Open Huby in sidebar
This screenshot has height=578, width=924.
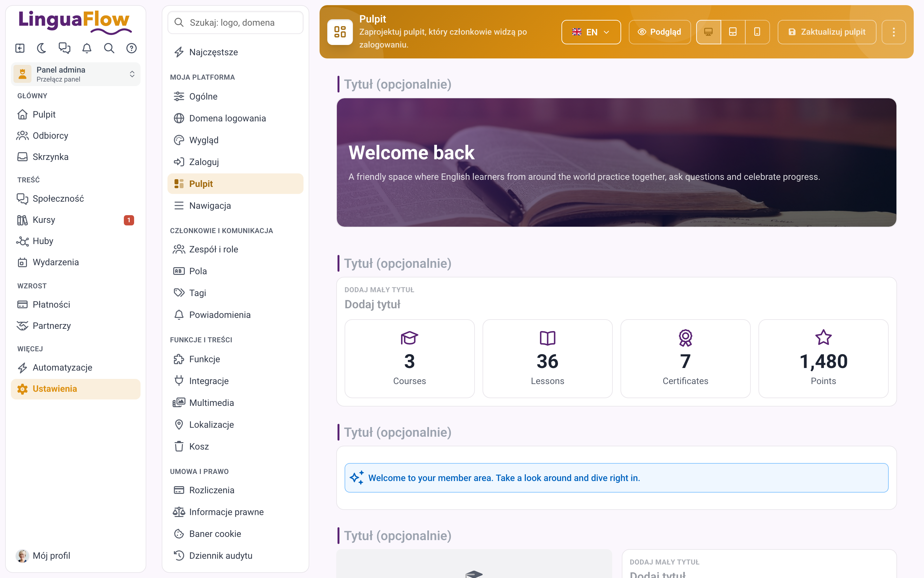click(x=76, y=241)
